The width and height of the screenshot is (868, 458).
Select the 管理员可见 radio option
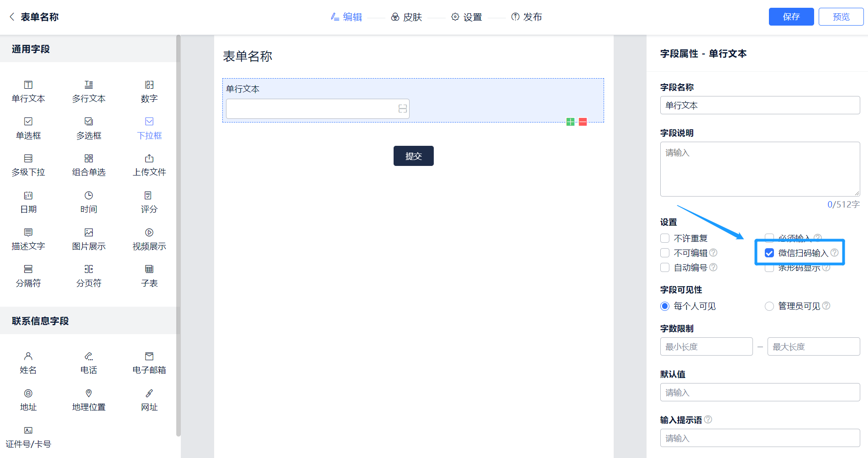769,306
